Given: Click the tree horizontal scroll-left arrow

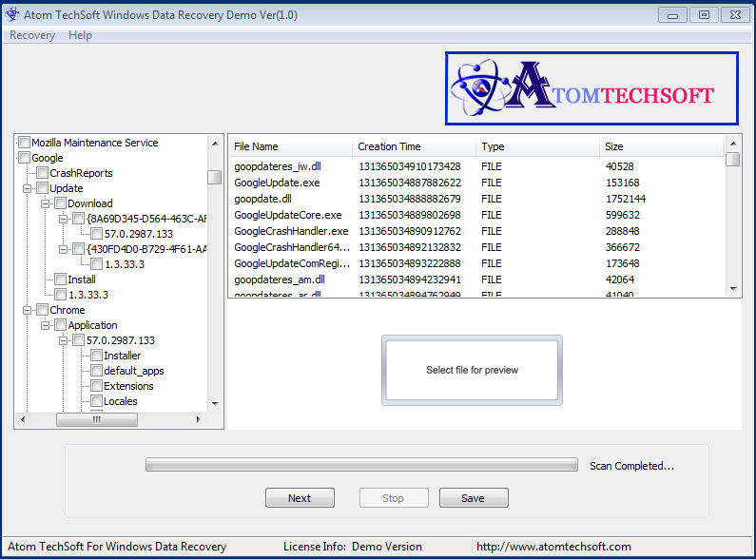Looking at the screenshot, I should (22, 419).
